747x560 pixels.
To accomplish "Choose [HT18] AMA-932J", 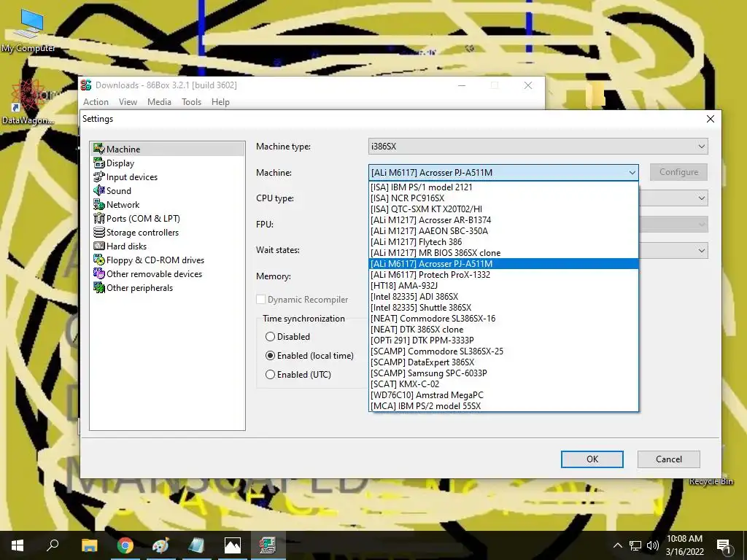I will coord(503,286).
